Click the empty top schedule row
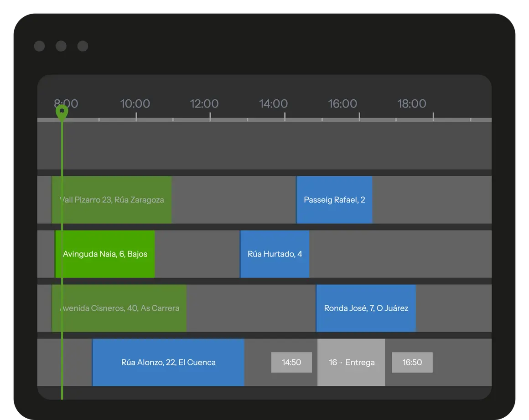Image resolution: width=529 pixels, height=420 pixels. tap(274, 146)
